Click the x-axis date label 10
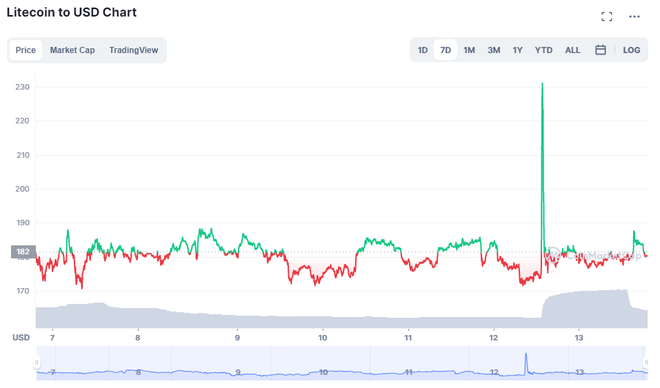660x388 pixels. [322, 338]
